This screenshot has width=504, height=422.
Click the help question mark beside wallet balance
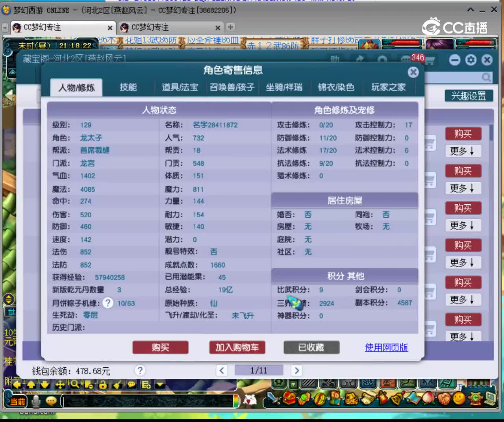coord(140,370)
